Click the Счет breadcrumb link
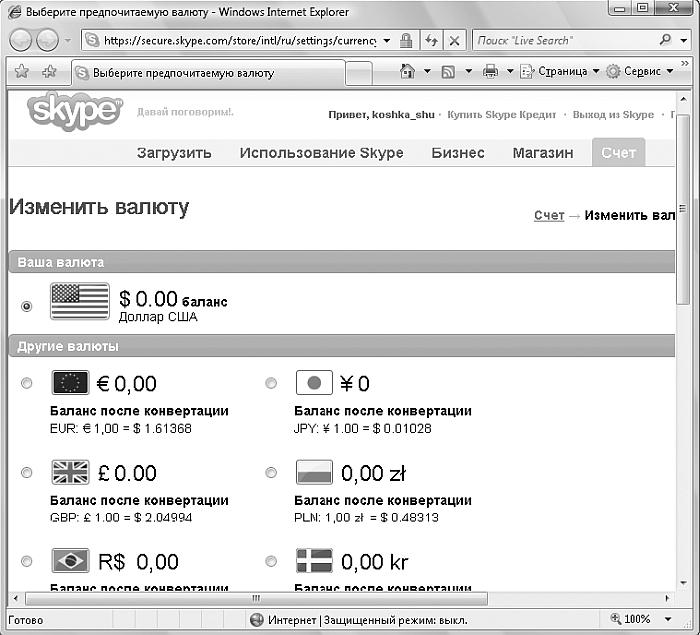Viewport: 700px width, 635px height. (549, 215)
